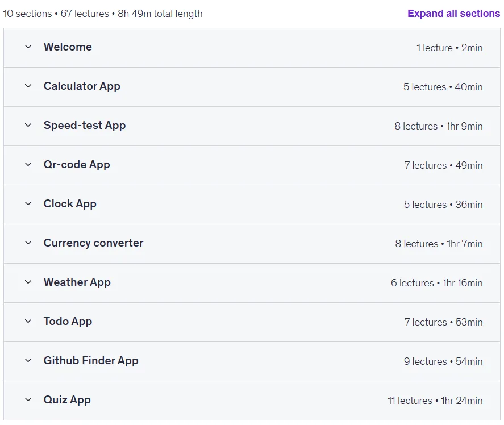Expand the Weather App chevron

(x=28, y=282)
